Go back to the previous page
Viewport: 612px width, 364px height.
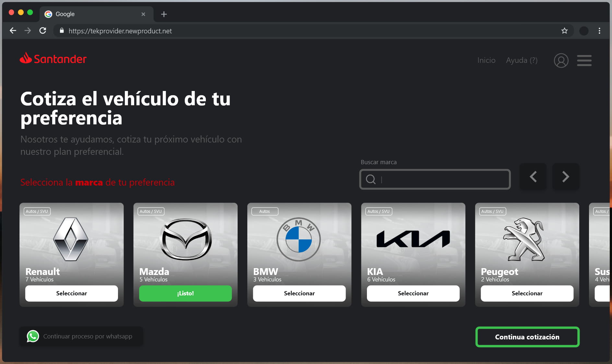pos(13,31)
